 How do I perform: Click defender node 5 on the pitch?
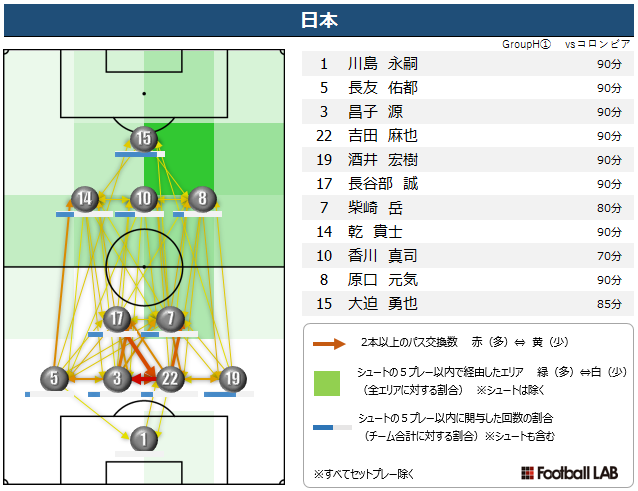(54, 379)
